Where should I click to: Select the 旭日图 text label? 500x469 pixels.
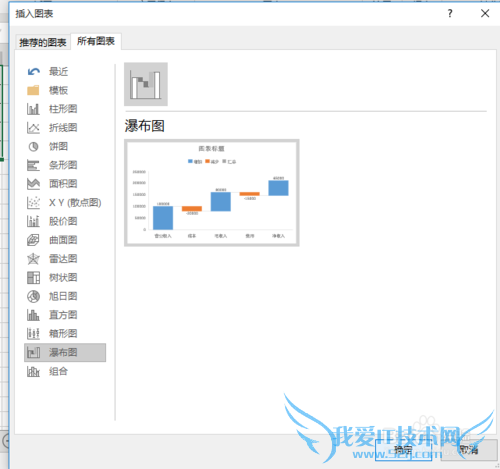coord(63,296)
